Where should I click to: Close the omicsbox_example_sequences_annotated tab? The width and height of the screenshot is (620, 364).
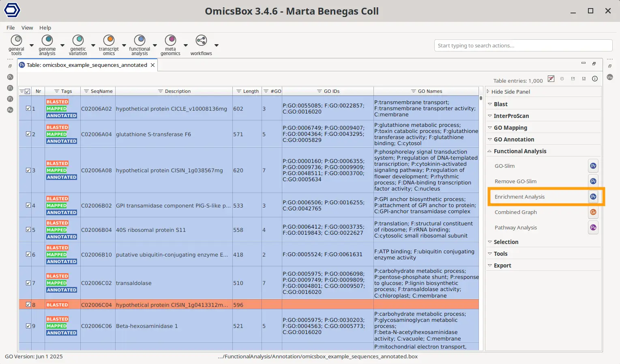[x=153, y=65]
